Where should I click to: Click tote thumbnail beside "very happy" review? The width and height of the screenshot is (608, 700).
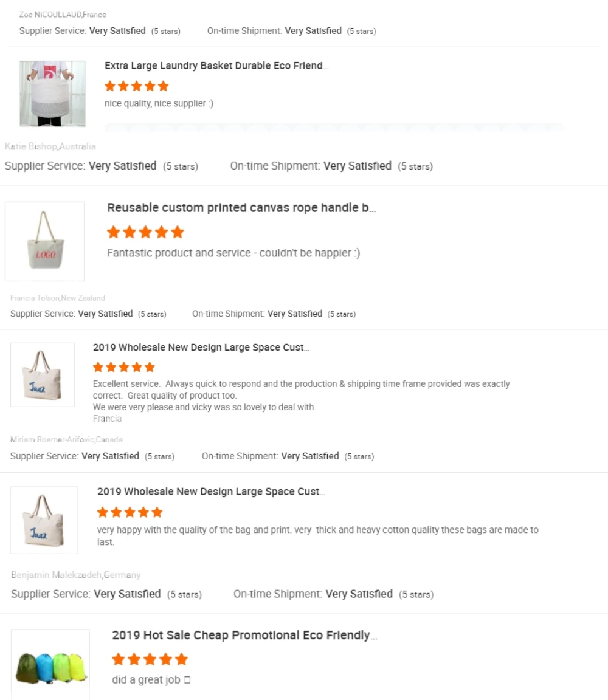pos(44,520)
